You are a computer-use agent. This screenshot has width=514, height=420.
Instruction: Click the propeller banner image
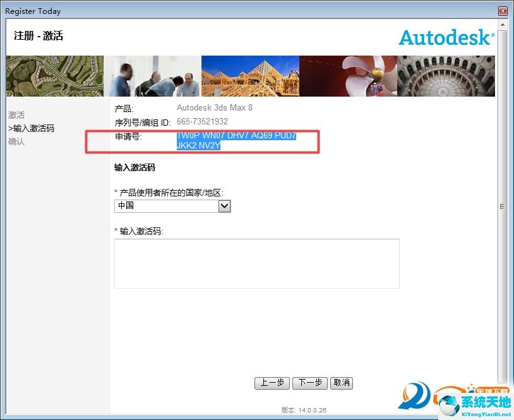(x=348, y=76)
